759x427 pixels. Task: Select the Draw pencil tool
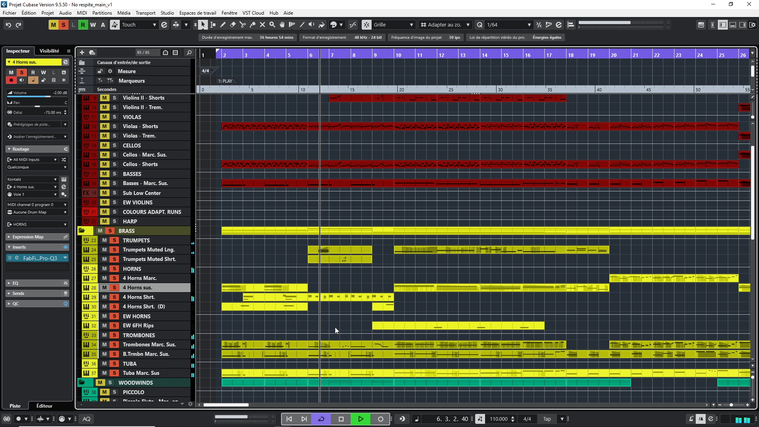coord(222,25)
